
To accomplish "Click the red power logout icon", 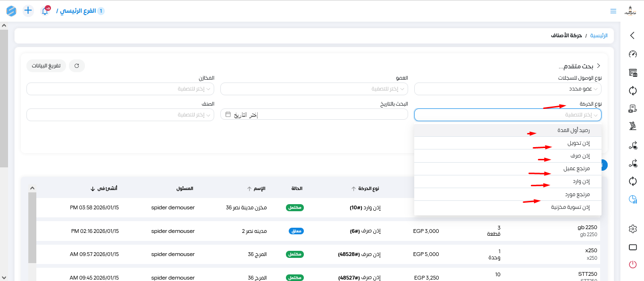I will click(x=633, y=264).
